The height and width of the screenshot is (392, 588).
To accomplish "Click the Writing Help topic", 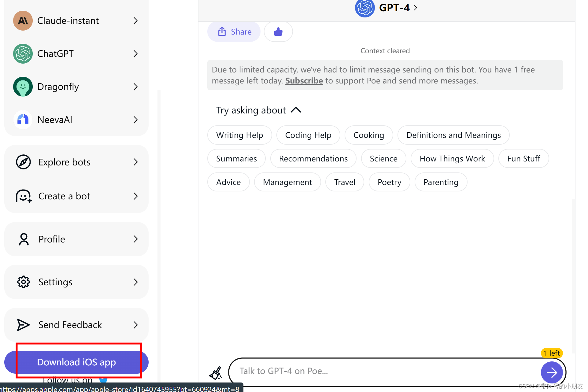I will (x=239, y=135).
